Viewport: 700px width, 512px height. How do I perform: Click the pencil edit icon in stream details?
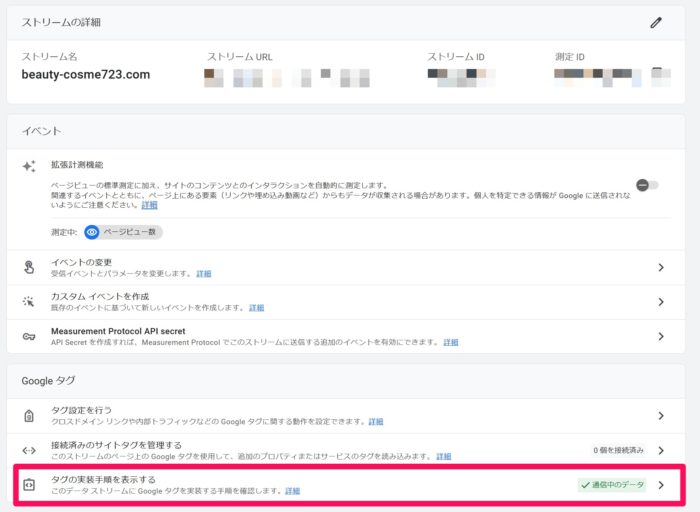[655, 23]
